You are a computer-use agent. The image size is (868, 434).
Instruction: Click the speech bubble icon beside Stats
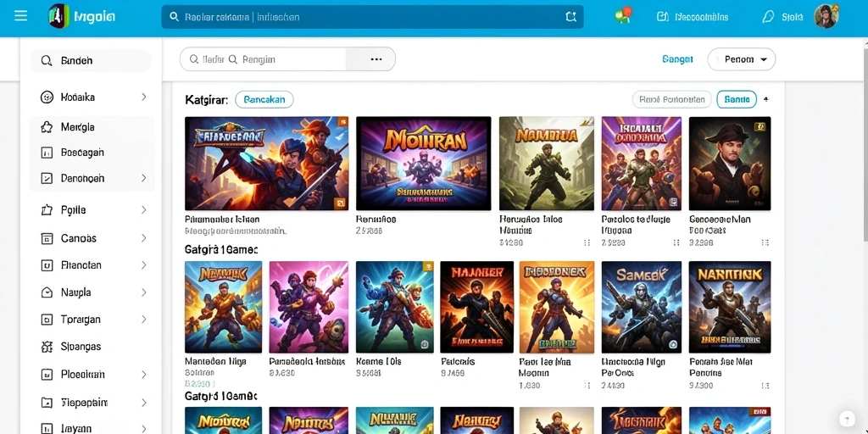(x=768, y=17)
